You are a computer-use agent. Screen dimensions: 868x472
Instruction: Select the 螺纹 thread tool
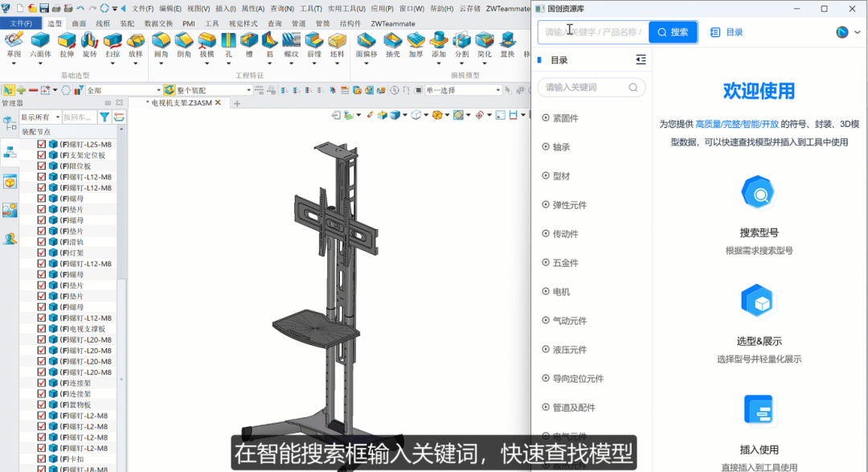click(x=291, y=45)
